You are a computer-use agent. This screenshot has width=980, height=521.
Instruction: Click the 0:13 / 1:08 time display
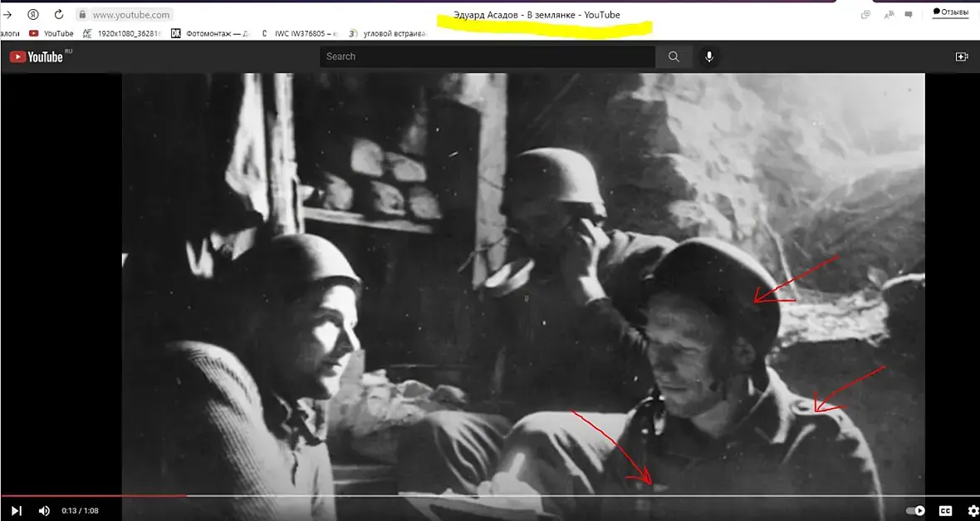[x=80, y=511]
